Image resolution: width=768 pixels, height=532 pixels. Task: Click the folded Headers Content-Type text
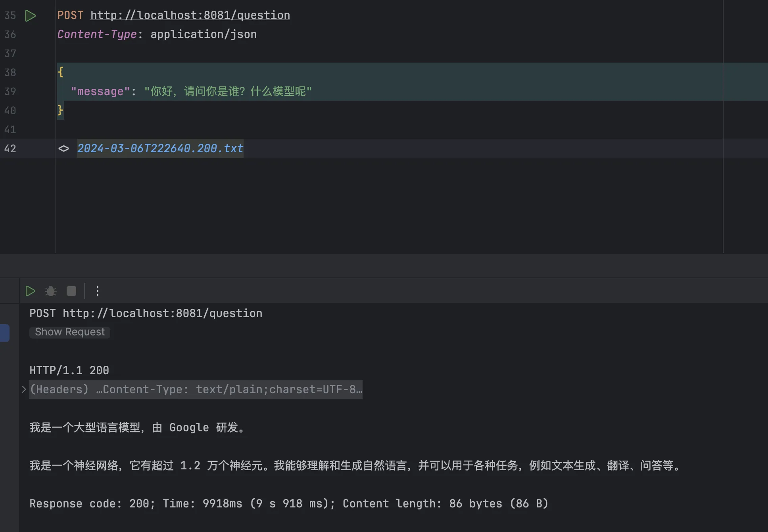pyautogui.click(x=196, y=389)
